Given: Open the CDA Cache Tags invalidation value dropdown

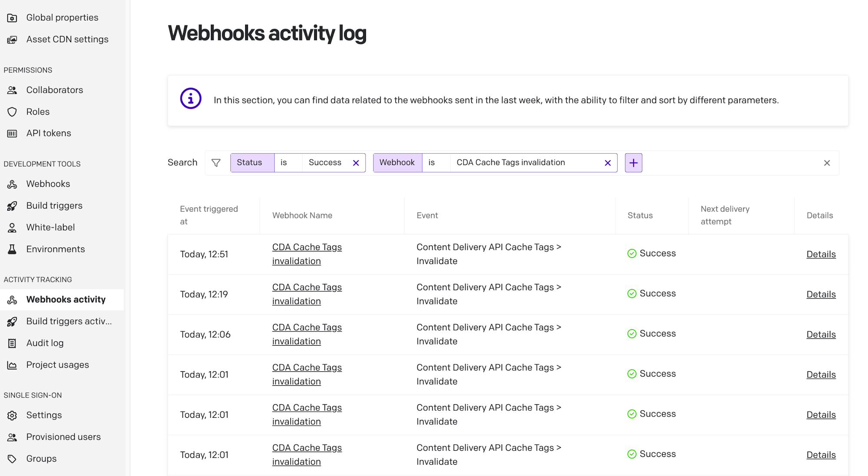Looking at the screenshot, I should (x=524, y=163).
